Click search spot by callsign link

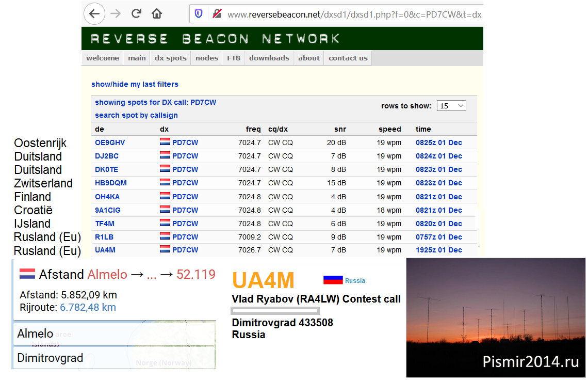click(x=136, y=115)
